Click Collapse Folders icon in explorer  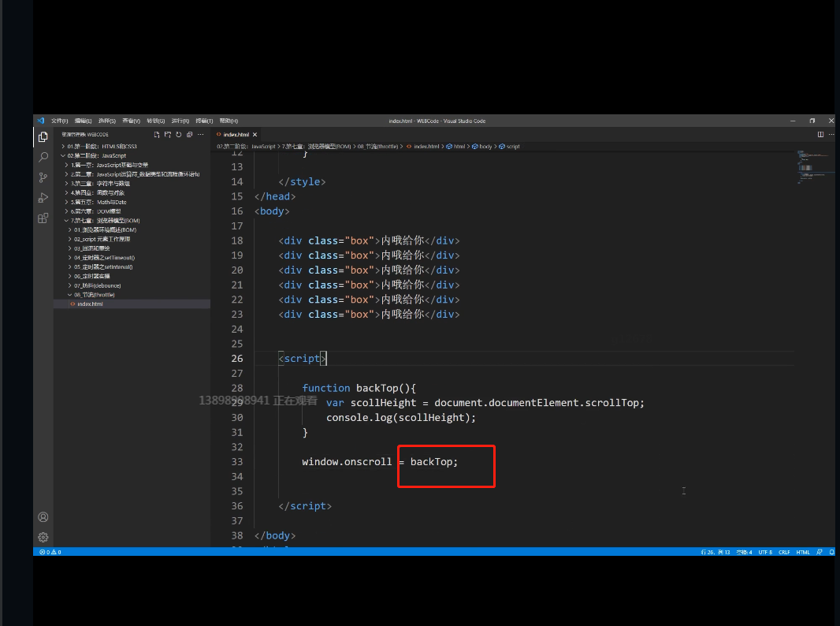(189, 135)
